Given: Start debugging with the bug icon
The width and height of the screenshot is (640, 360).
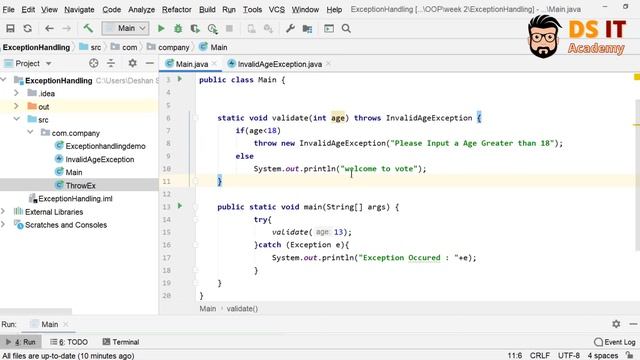Looking at the screenshot, I should click(178, 29).
